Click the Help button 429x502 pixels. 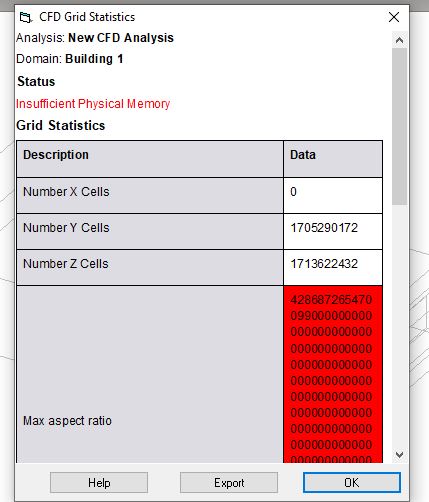click(x=99, y=482)
